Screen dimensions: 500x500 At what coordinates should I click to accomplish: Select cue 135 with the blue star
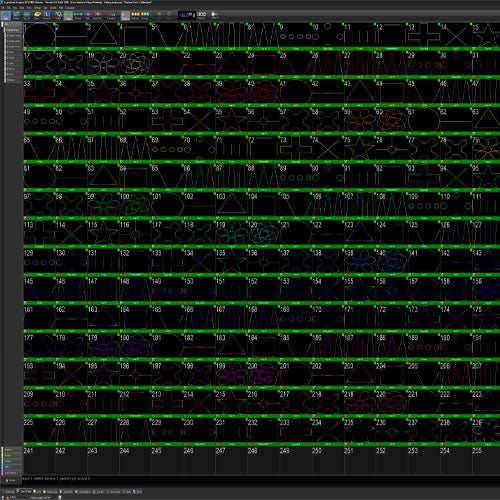pos(231,263)
